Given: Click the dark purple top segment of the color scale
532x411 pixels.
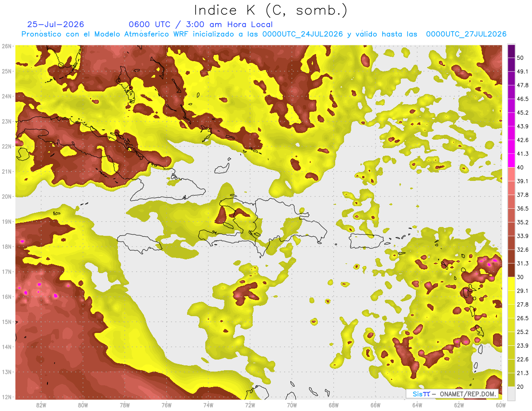Looking at the screenshot, I should click(x=511, y=51).
